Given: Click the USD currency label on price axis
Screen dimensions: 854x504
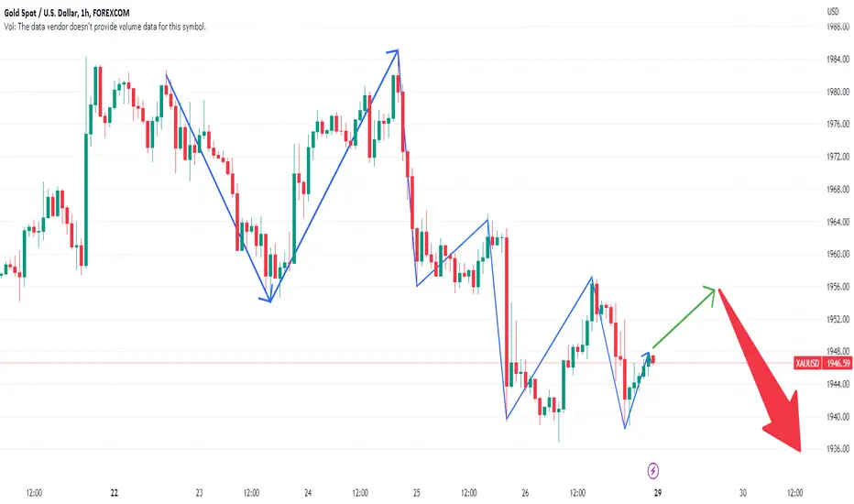Looking at the screenshot, I should 833,11.
